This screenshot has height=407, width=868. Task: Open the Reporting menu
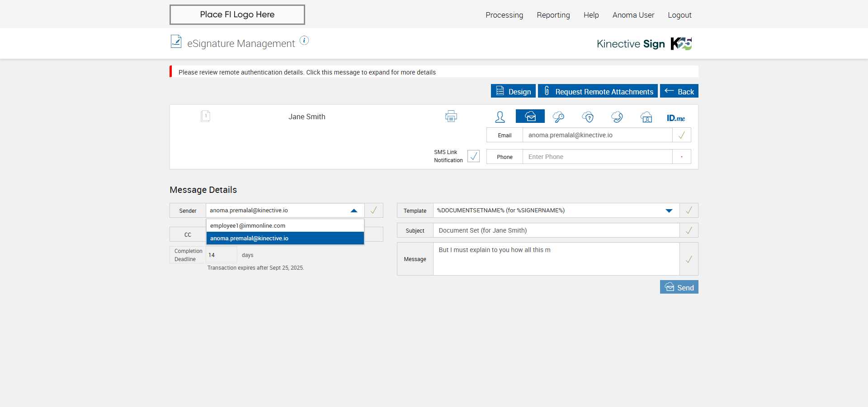553,15
